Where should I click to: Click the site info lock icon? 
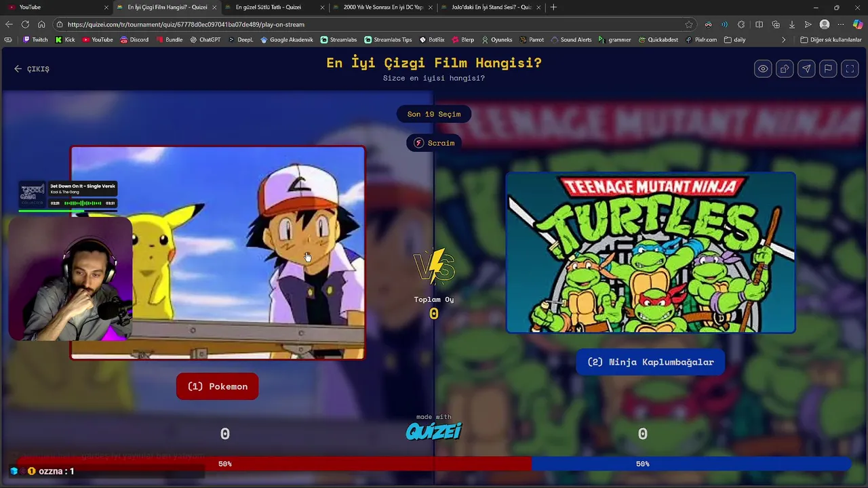tap(60, 24)
